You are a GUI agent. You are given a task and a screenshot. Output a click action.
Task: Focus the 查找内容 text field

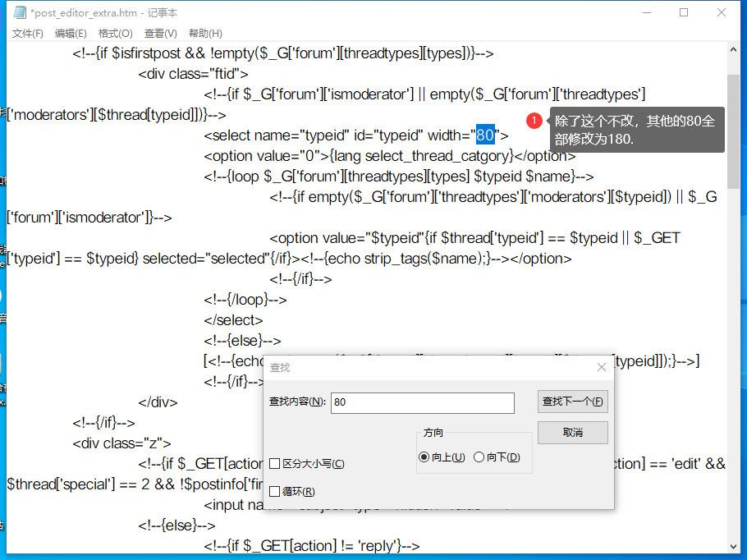(422, 402)
